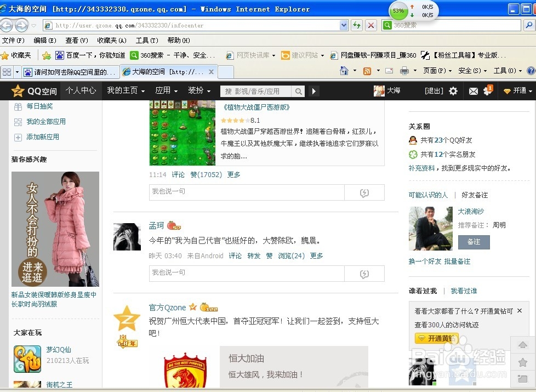The height and width of the screenshot is (392, 536).
Task: Expand the address bar history dropdown
Action: [x=344, y=25]
